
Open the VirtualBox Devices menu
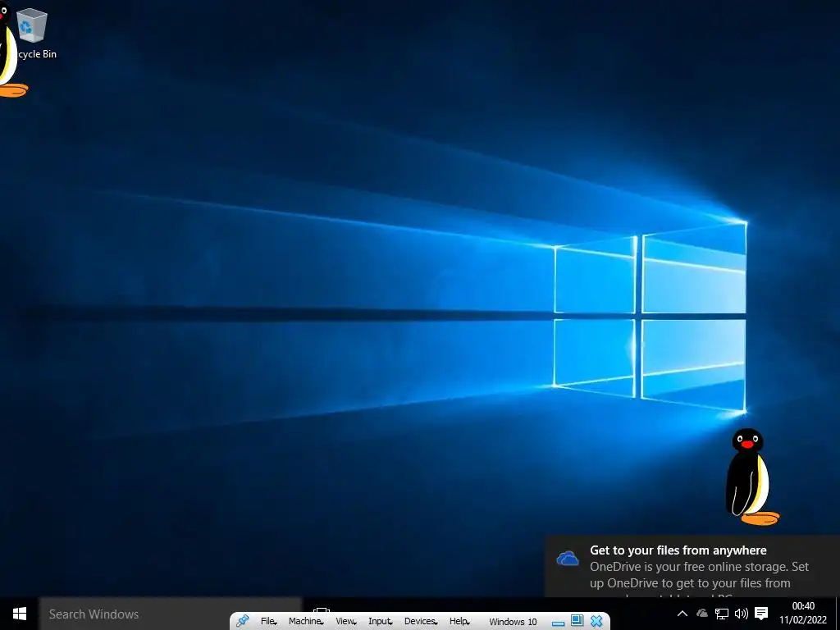coord(421,622)
